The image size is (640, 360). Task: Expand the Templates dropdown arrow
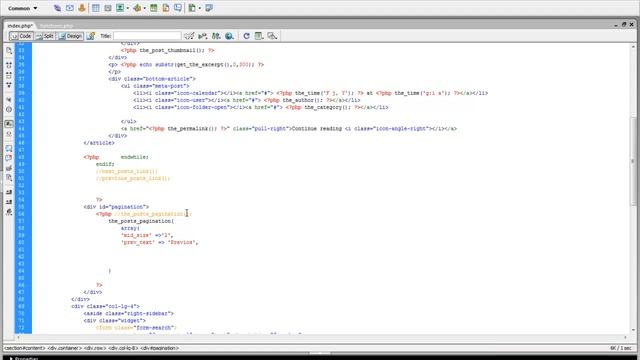(x=200, y=8)
